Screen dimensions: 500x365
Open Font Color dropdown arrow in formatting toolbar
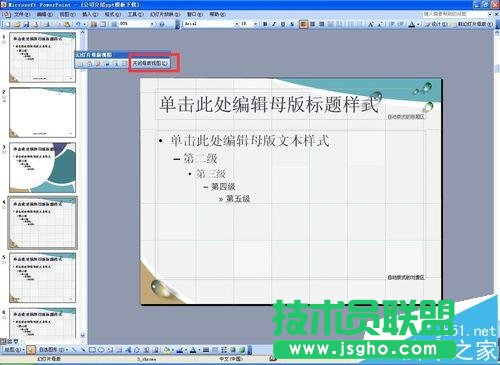pyautogui.click(x=418, y=24)
